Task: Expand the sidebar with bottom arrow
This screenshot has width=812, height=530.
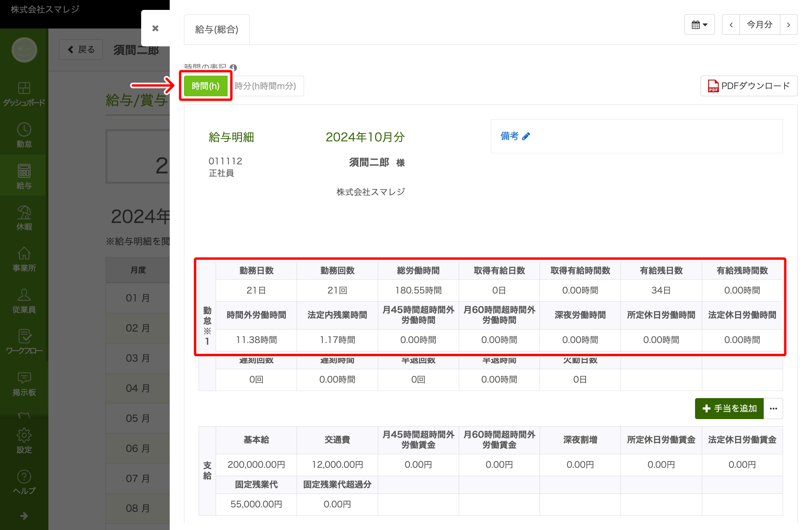Action: [24, 516]
